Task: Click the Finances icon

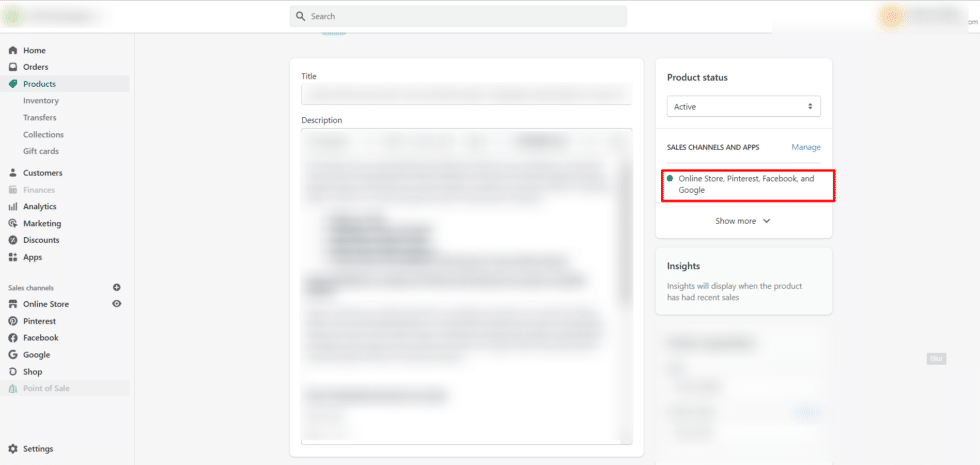Action: 12,190
